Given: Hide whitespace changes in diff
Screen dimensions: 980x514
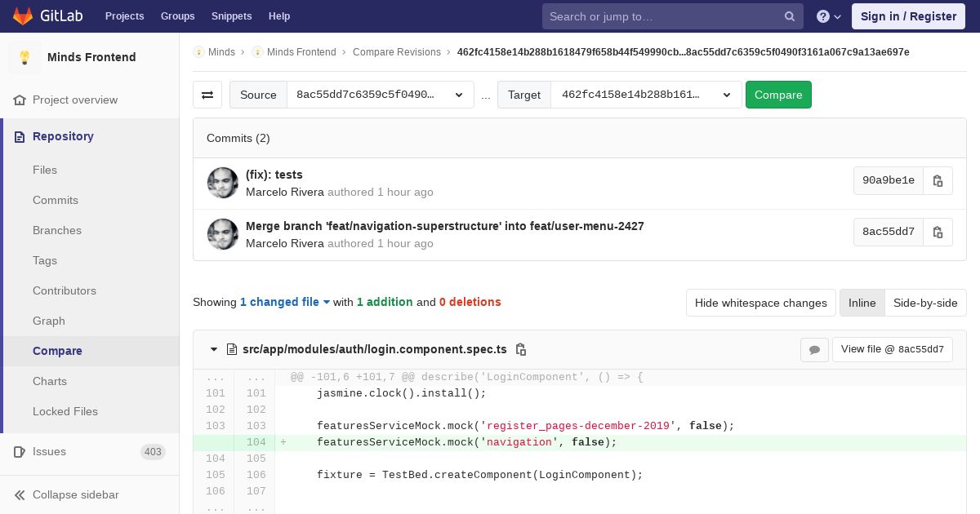Looking at the screenshot, I should [x=760, y=303].
